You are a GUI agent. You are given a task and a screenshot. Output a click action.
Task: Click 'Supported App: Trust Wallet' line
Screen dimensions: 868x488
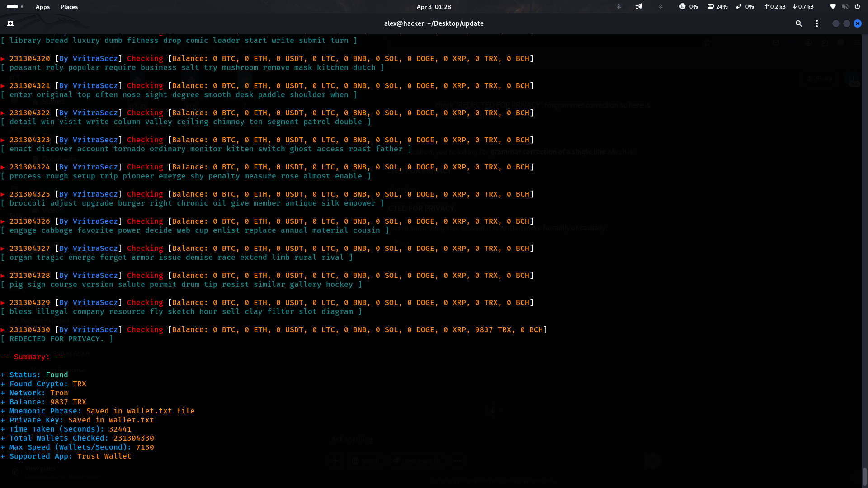point(66,456)
